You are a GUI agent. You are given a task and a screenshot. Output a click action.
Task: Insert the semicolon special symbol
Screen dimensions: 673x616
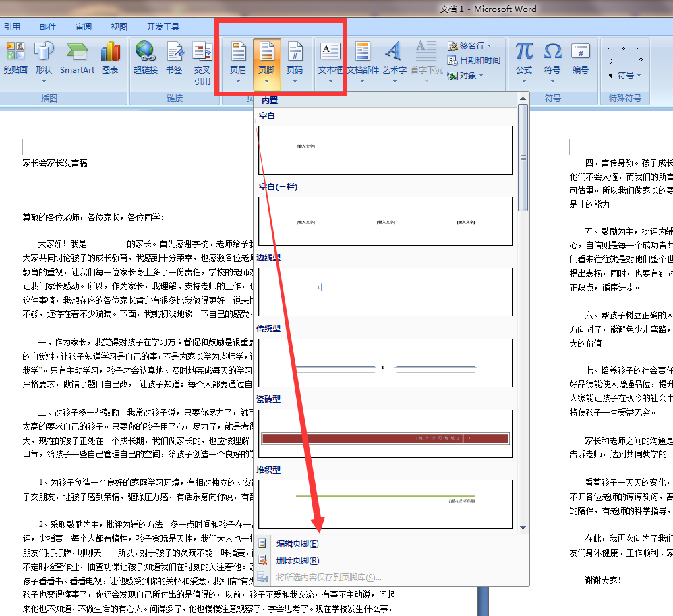coord(611,61)
